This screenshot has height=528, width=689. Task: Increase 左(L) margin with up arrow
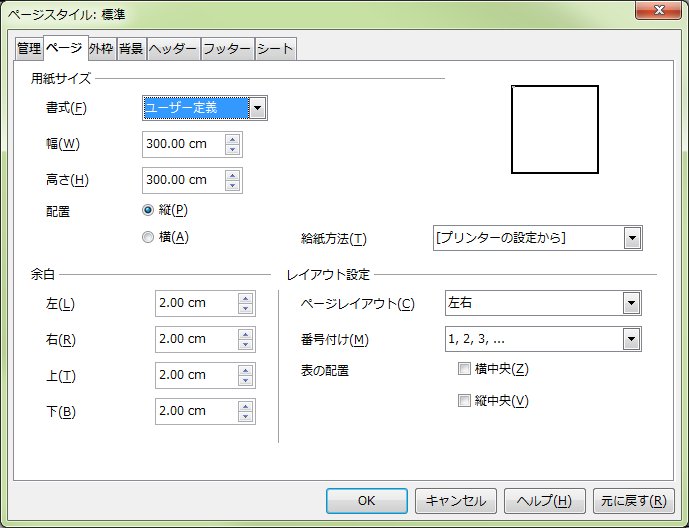click(246, 298)
